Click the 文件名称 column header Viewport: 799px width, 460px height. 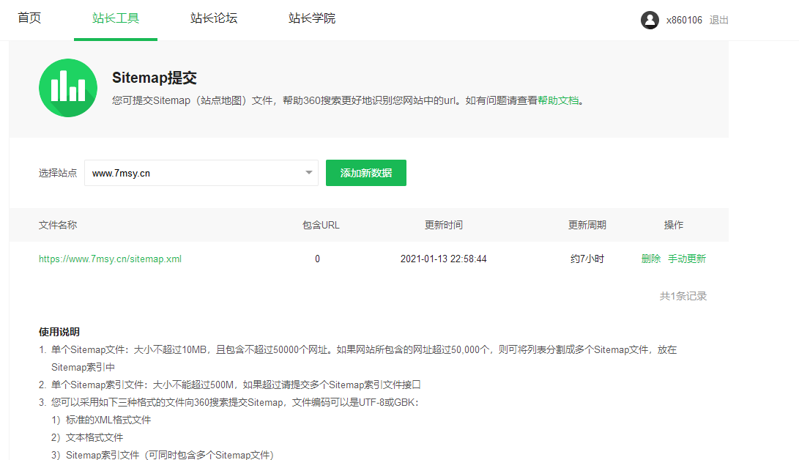click(x=58, y=225)
